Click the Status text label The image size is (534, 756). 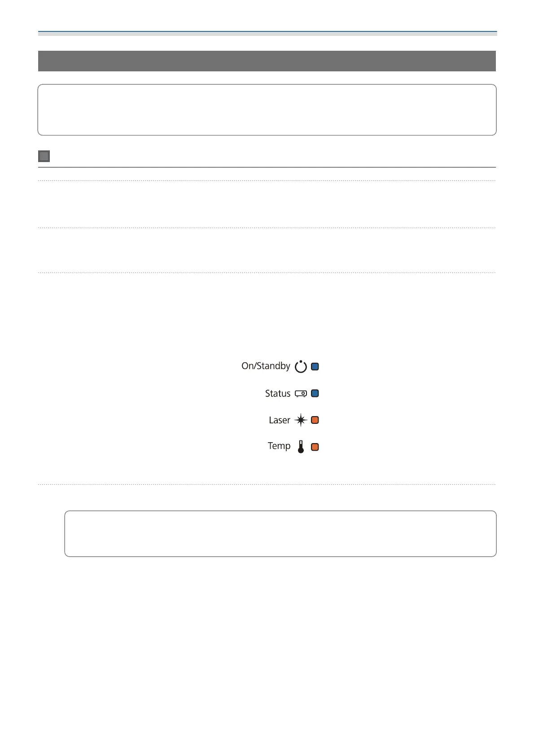tap(278, 394)
